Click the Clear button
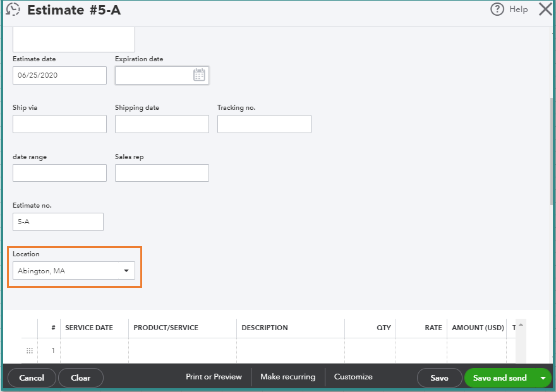The height and width of the screenshot is (392, 556). tap(80, 377)
